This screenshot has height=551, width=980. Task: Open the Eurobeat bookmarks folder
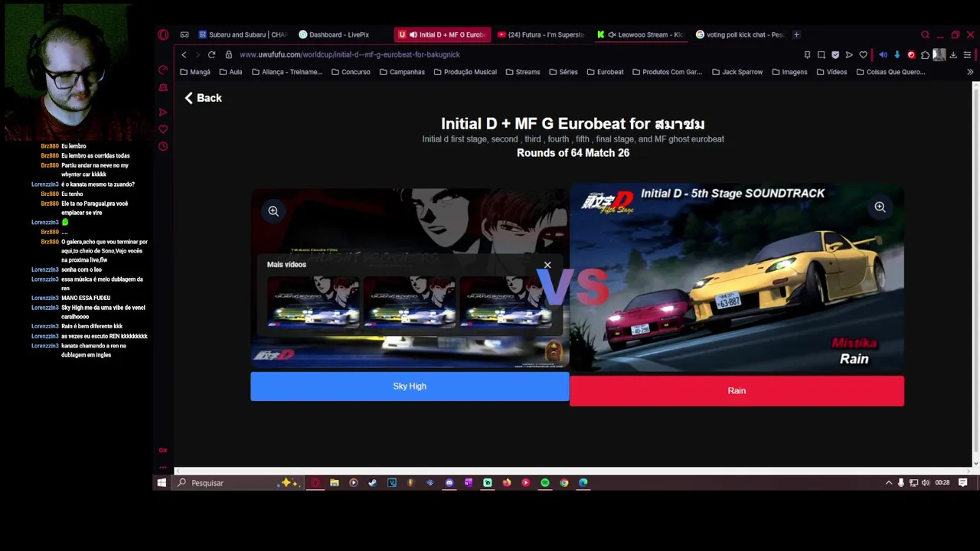[605, 72]
